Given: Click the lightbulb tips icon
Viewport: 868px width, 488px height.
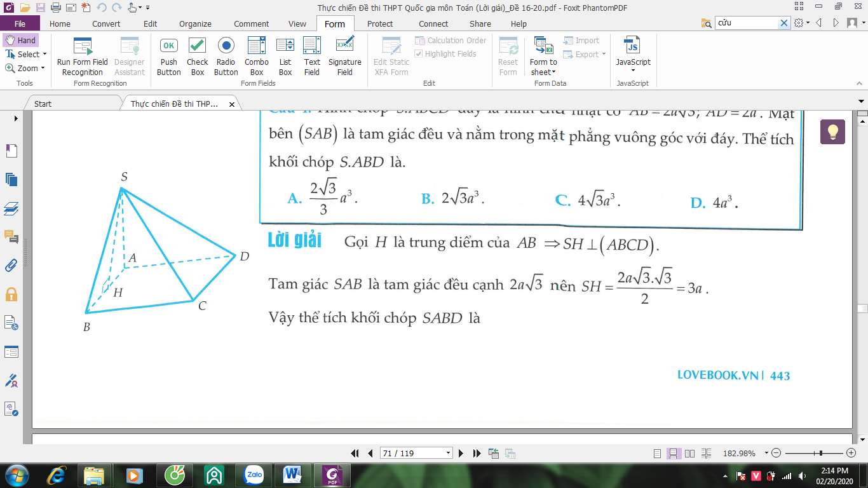Looking at the screenshot, I should (833, 132).
